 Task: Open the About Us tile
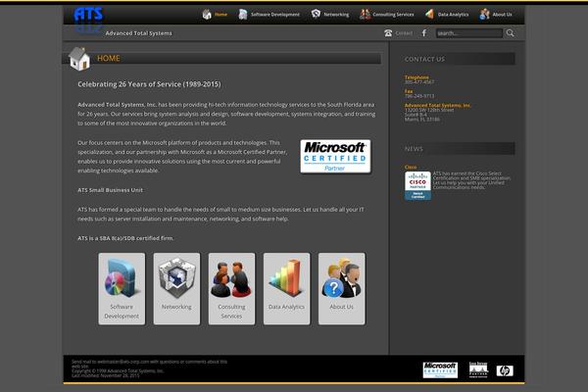click(x=342, y=288)
